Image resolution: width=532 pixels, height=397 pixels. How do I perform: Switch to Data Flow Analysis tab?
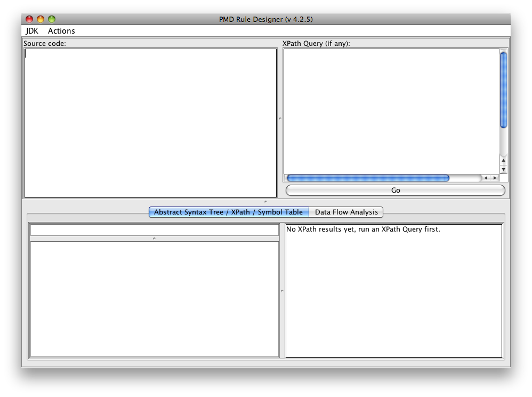tap(346, 212)
